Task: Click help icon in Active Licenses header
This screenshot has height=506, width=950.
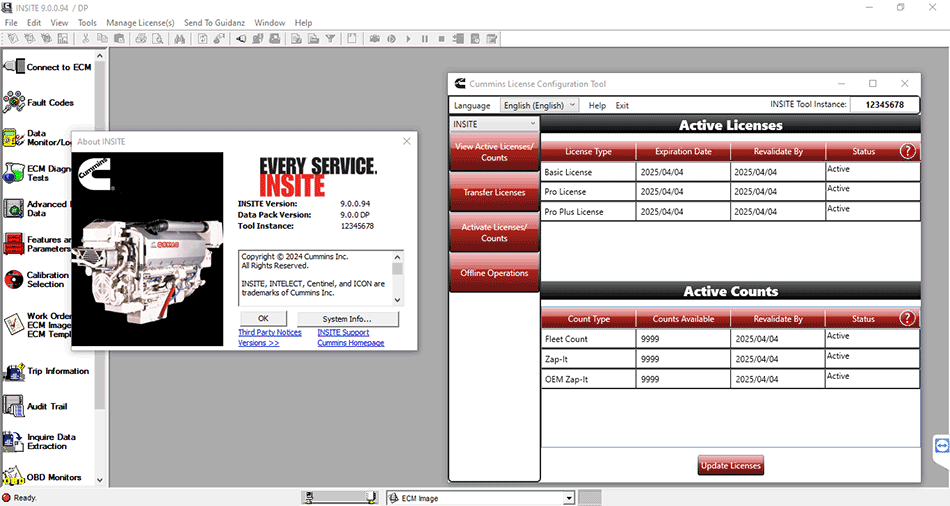Action: coord(907,151)
